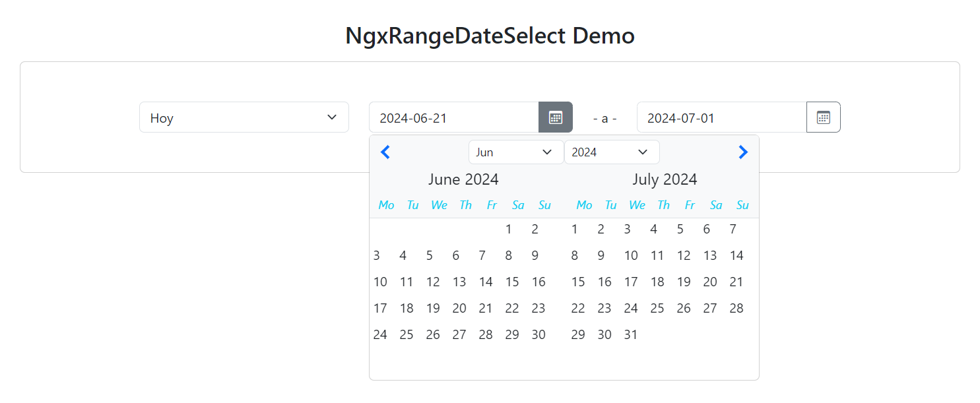Image resolution: width=980 pixels, height=403 pixels.
Task: Select June 21 in the calendar
Action: [x=486, y=309]
